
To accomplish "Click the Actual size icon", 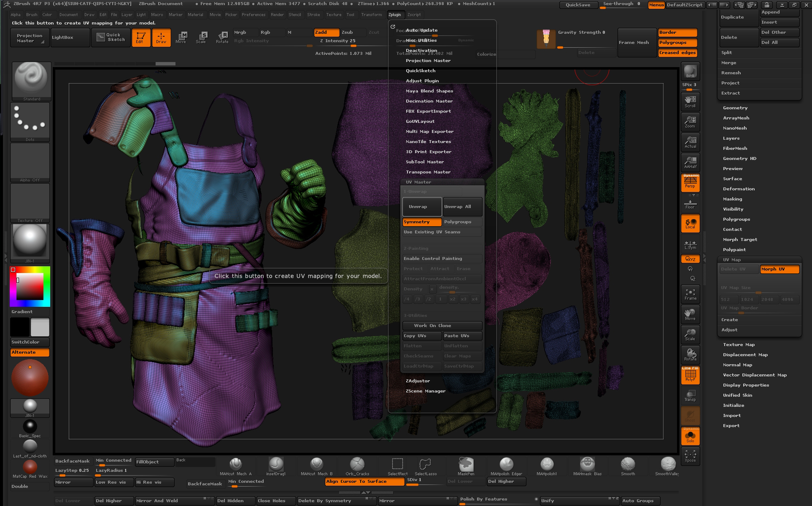I will (690, 142).
